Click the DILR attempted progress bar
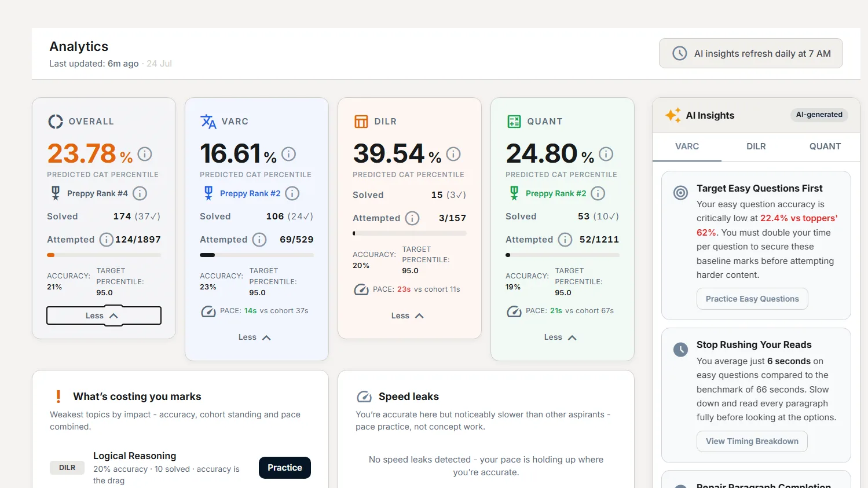This screenshot has width=868, height=488. pyautogui.click(x=409, y=233)
